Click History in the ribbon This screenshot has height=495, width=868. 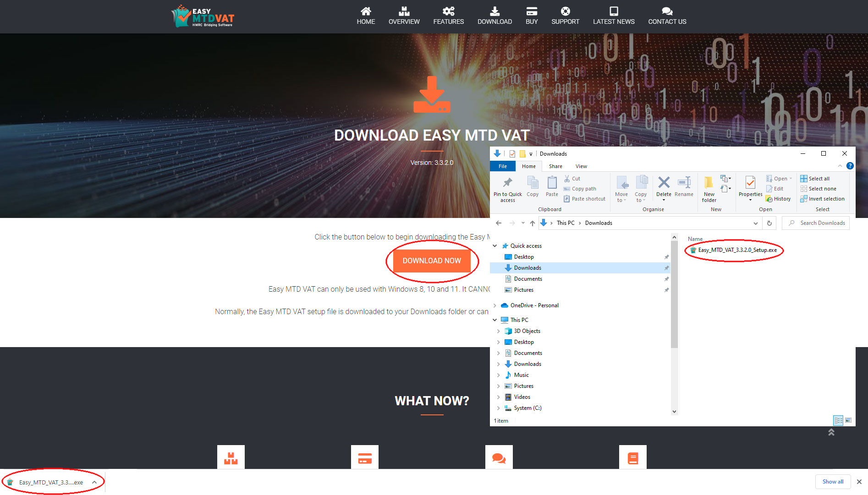[x=778, y=199]
